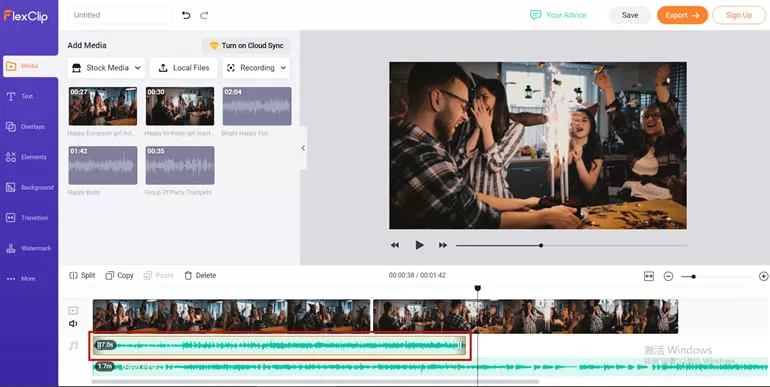
Task: Open the Media sidebar tab
Action: 30,66
